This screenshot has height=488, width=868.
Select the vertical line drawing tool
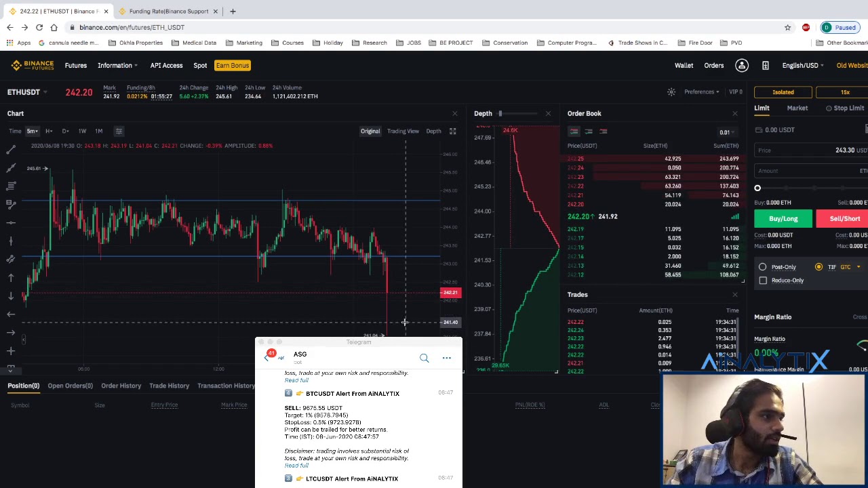11,241
